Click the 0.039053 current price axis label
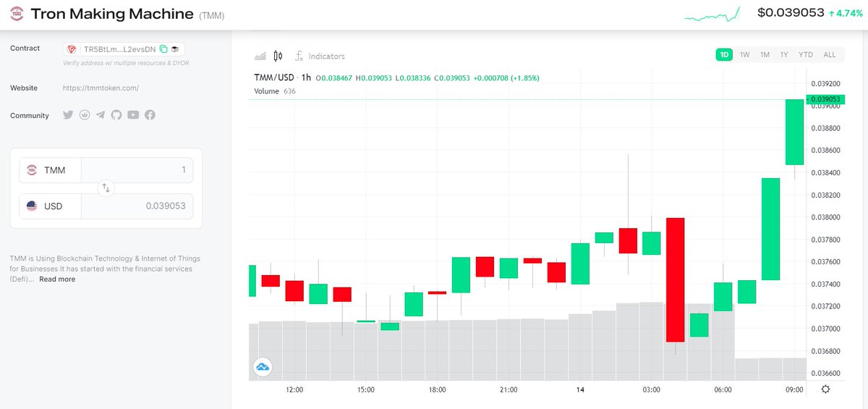Image resolution: width=868 pixels, height=409 pixels. [825, 99]
